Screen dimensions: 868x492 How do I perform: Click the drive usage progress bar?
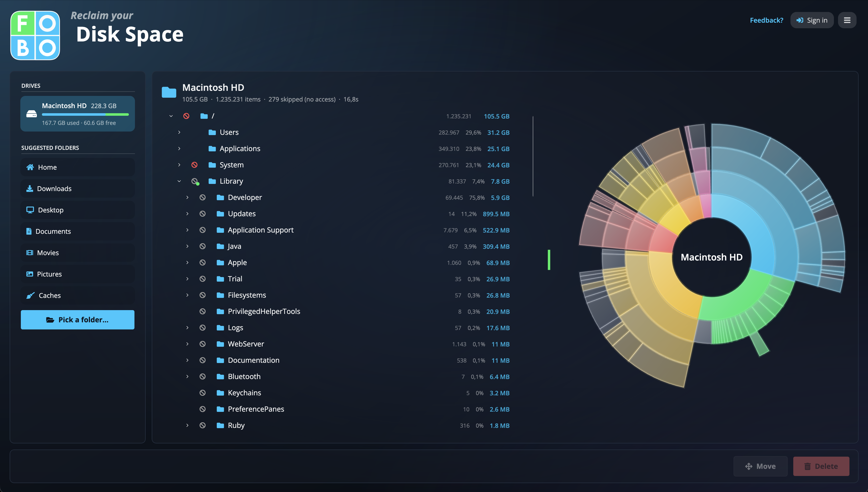85,114
